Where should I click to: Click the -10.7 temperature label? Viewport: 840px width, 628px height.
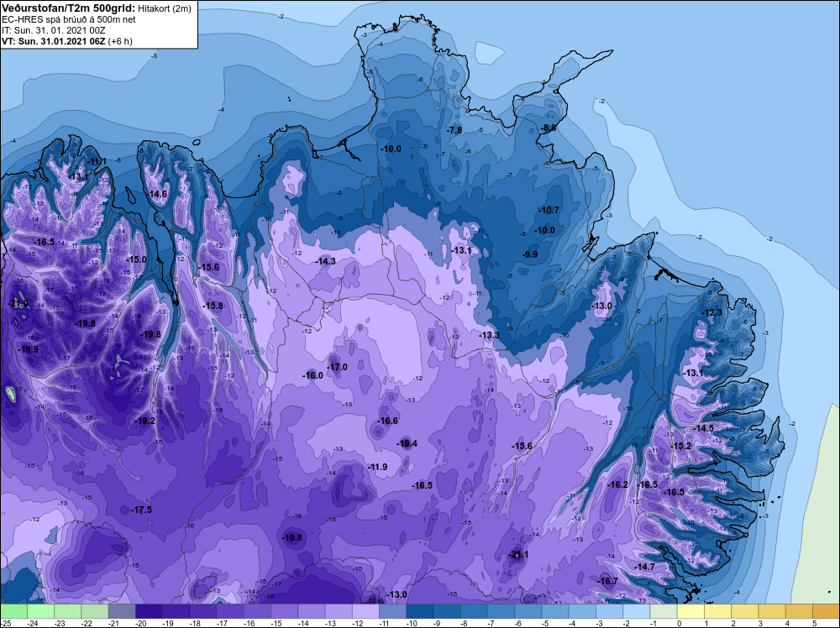click(x=549, y=210)
